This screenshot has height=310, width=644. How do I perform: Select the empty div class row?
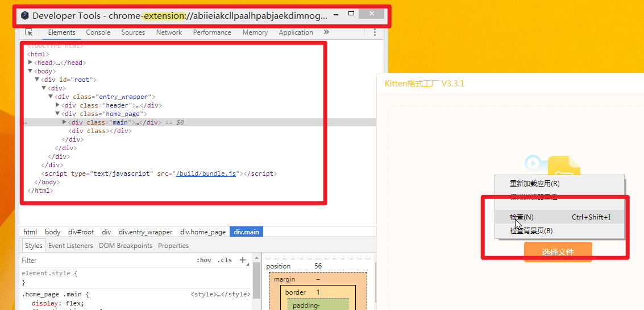100,131
